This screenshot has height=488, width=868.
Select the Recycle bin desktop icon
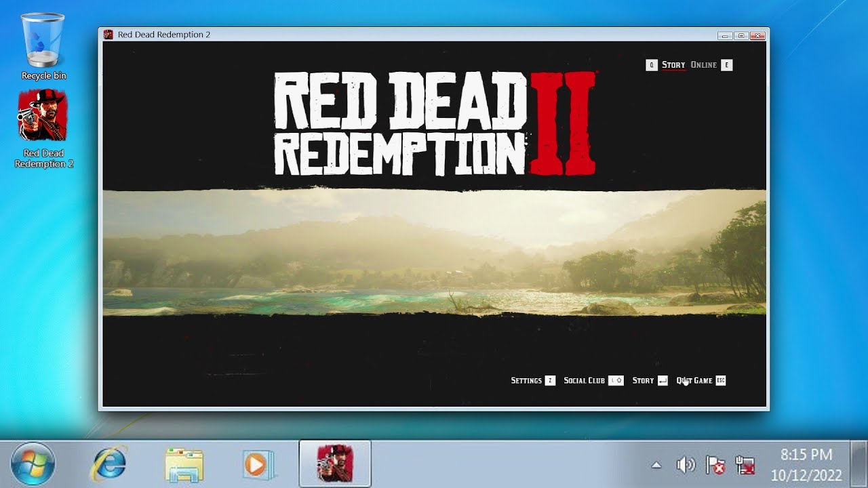(x=43, y=46)
